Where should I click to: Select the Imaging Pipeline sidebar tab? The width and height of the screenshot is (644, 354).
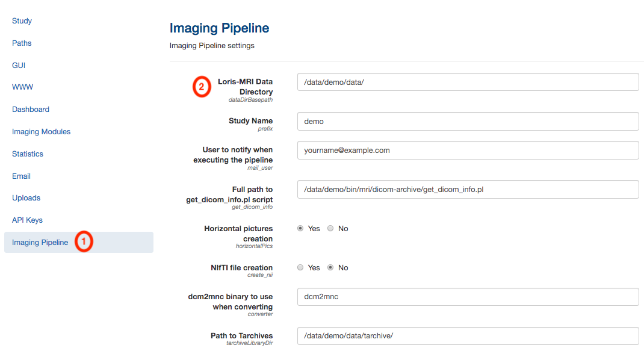click(79, 242)
